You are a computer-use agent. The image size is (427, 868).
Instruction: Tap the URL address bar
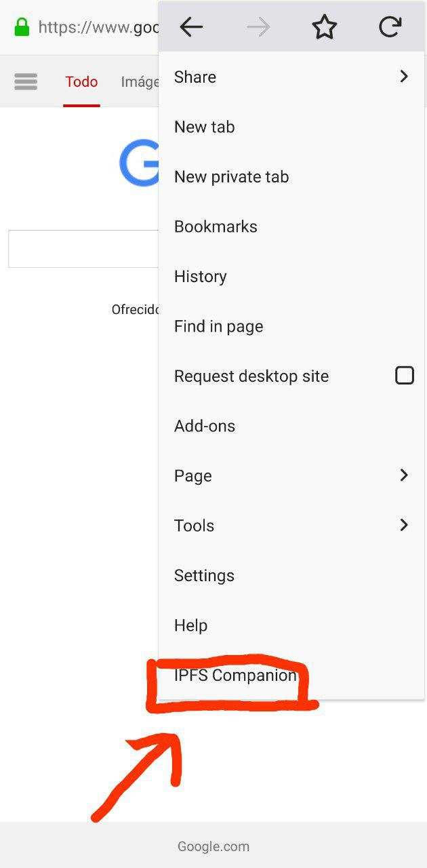tap(98, 27)
